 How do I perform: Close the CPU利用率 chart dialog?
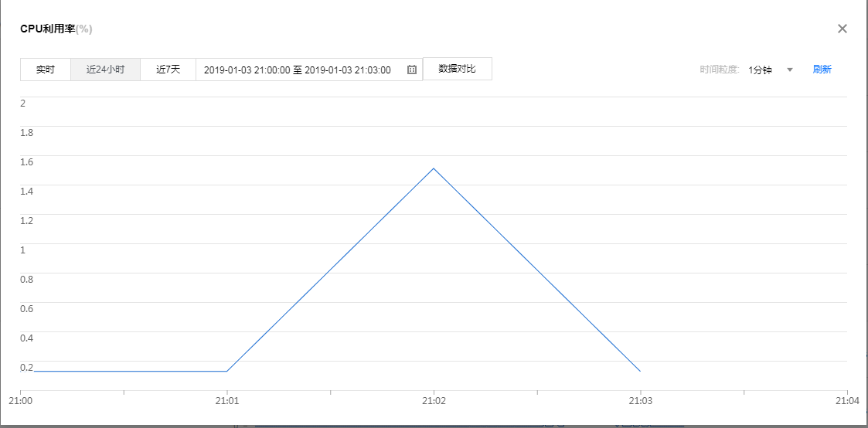coord(842,29)
